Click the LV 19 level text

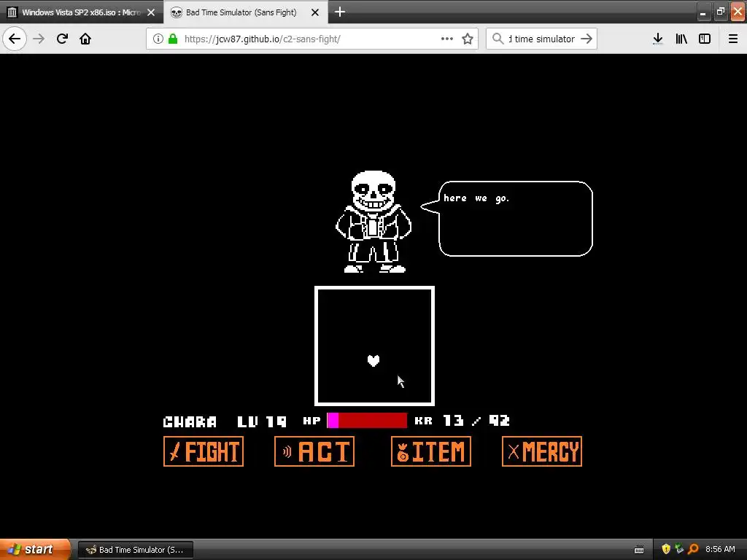(262, 421)
